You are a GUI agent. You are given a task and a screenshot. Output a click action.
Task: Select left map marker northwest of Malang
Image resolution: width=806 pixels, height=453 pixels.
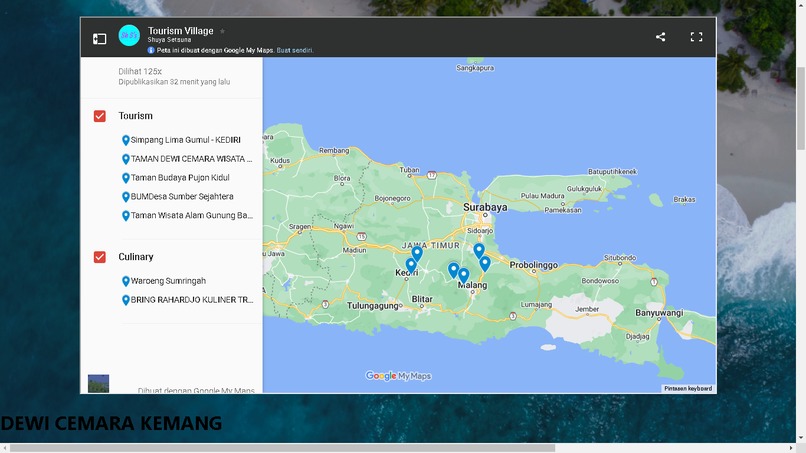coord(453,270)
